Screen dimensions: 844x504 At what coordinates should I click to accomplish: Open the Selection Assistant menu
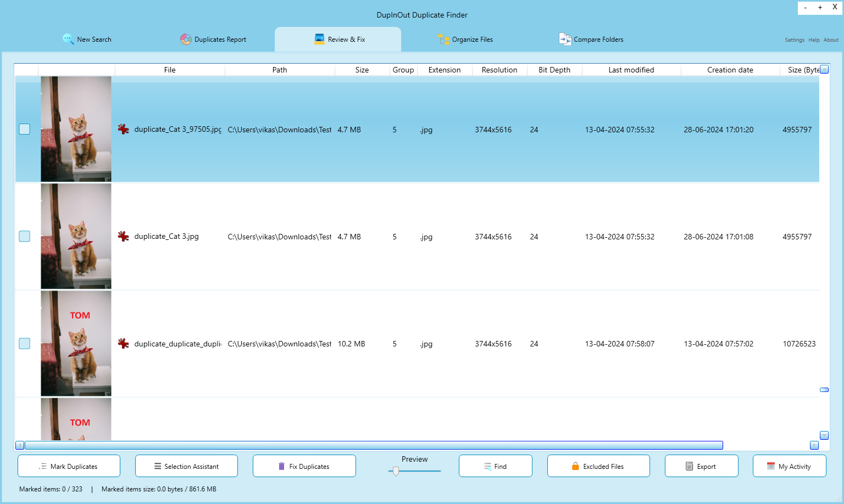point(186,466)
